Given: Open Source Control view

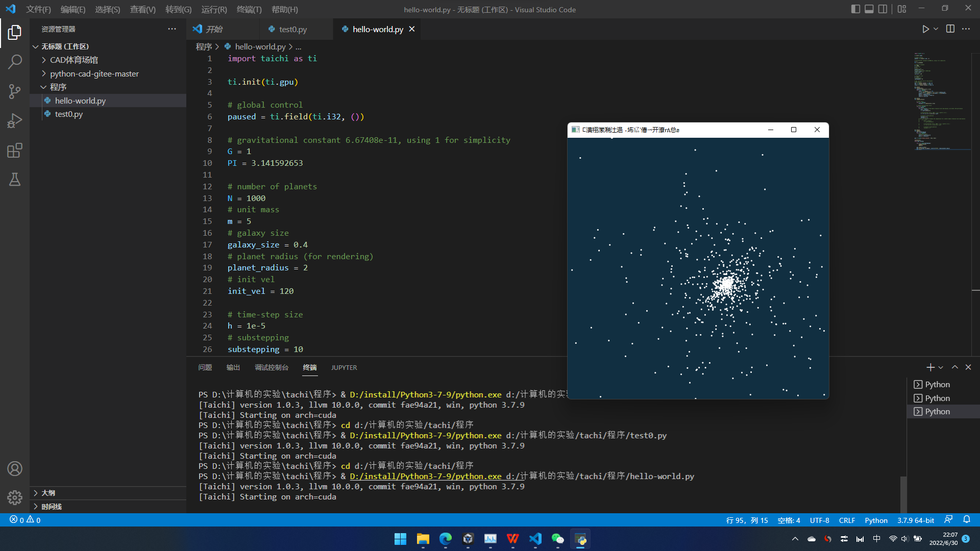Looking at the screenshot, I should [x=15, y=91].
